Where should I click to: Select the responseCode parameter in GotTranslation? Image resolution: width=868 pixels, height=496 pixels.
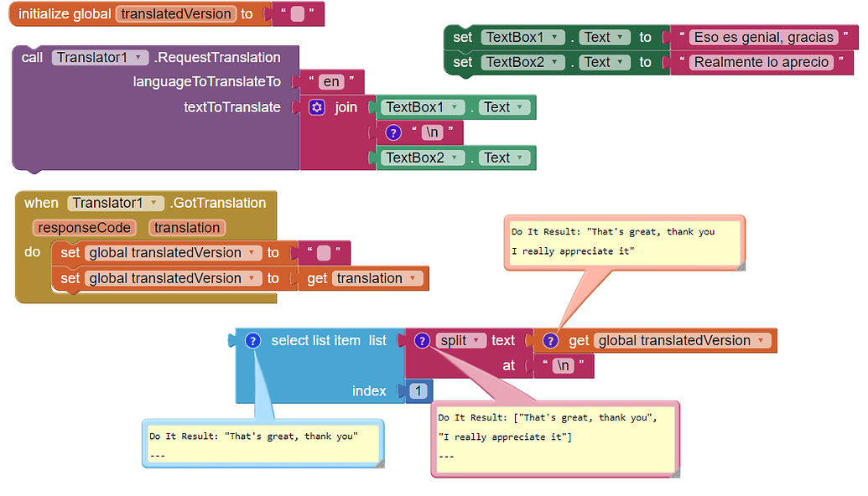[x=85, y=227]
